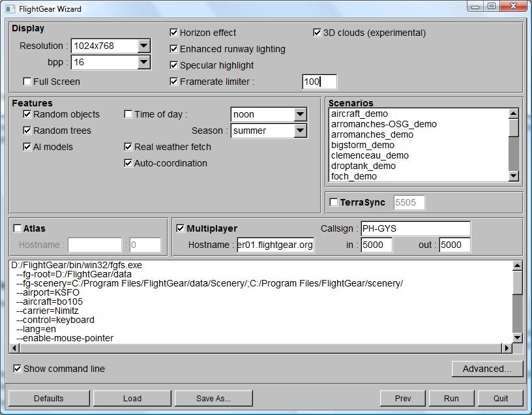Click the Run button
This screenshot has height=415, width=532.
click(x=452, y=398)
